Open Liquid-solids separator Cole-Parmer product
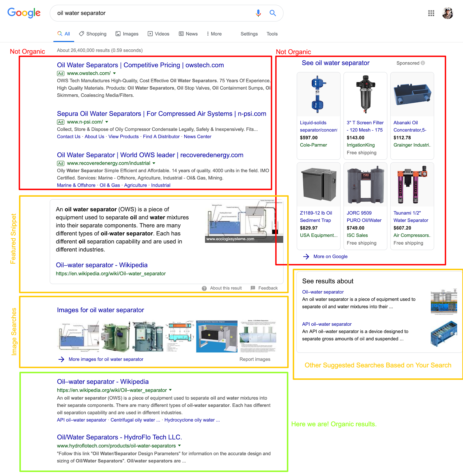Viewport: 463px width, 476px height. [318, 116]
